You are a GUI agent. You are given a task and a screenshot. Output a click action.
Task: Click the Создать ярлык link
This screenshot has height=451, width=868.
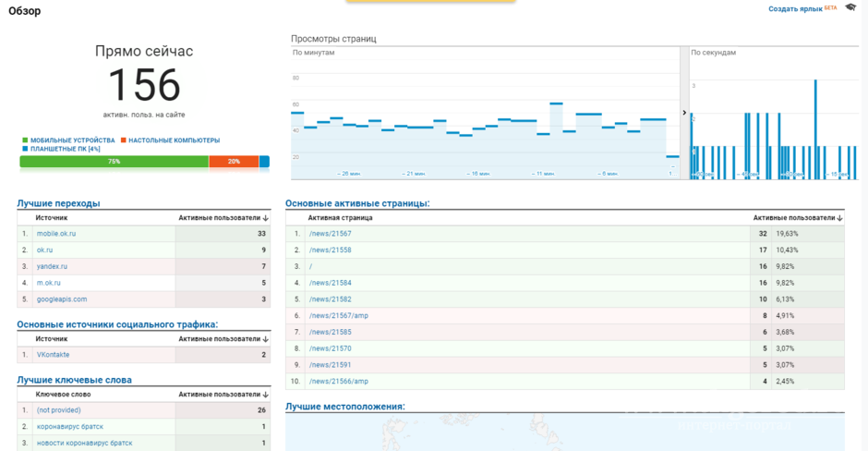(794, 9)
